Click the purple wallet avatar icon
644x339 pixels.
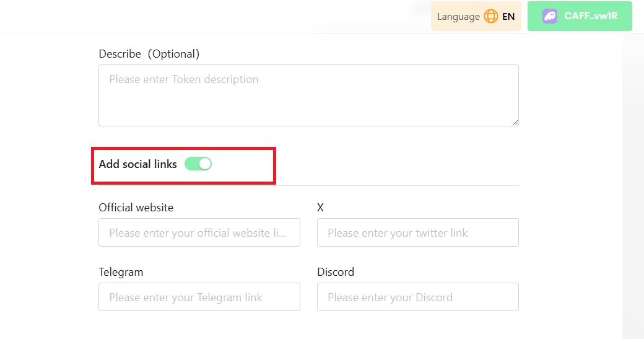(x=550, y=17)
